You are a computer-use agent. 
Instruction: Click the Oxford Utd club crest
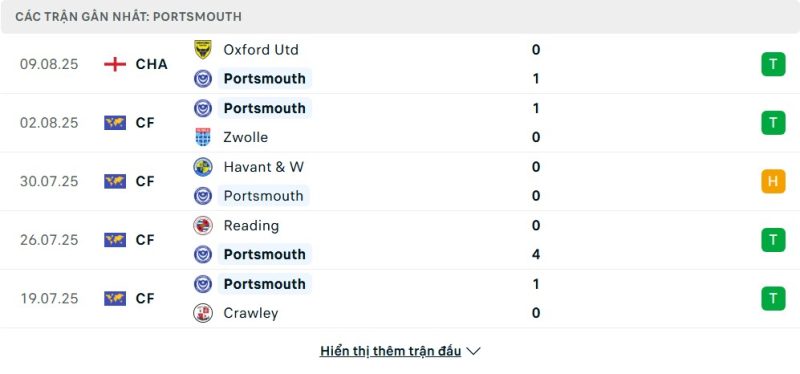tap(203, 49)
